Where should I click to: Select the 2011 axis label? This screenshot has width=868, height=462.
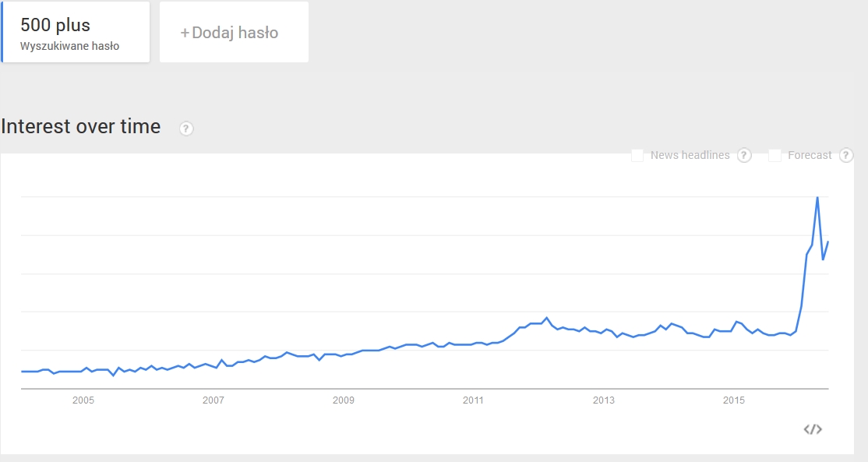[x=473, y=400]
